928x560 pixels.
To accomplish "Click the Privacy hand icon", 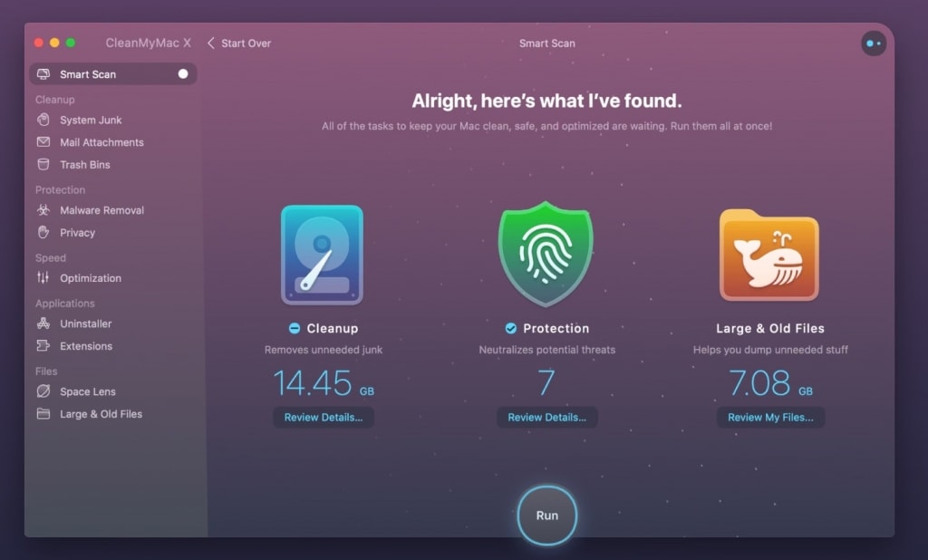I will click(x=43, y=233).
